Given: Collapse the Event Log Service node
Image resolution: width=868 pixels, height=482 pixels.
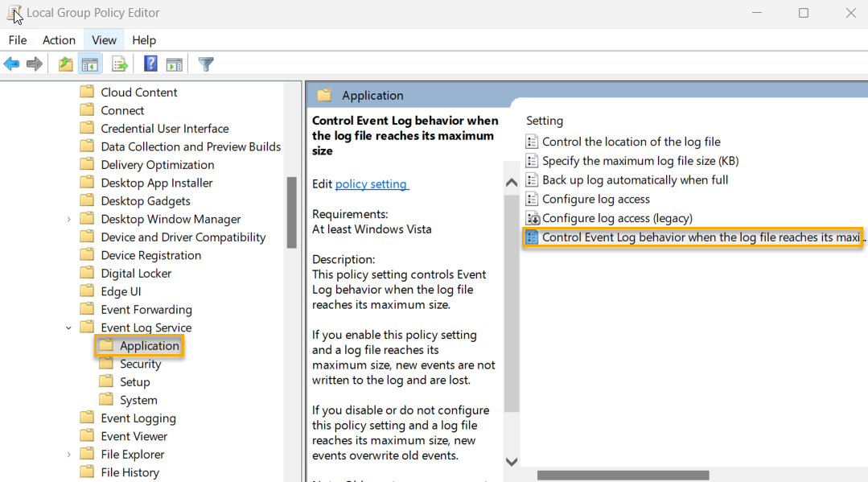Looking at the screenshot, I should 68,328.
